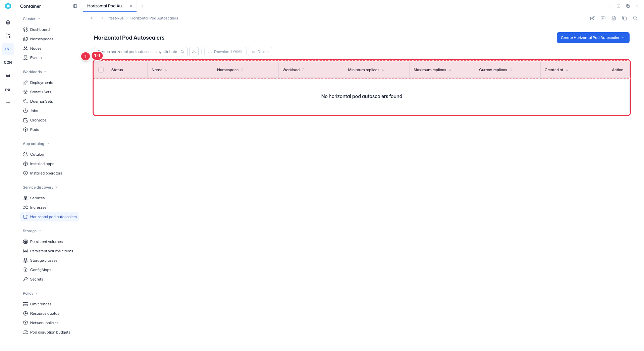Viewport: 644px width, 351px height.
Task: Click the back navigation arrow
Action: (x=92, y=18)
